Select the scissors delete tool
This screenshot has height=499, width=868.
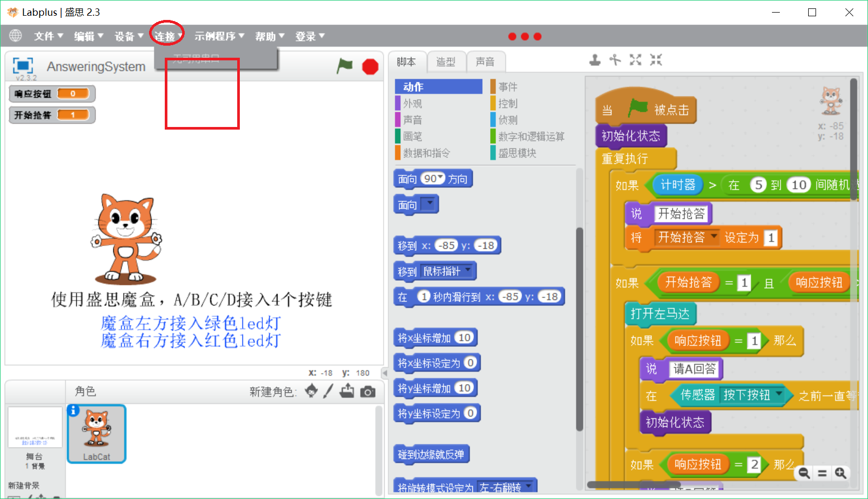tap(615, 60)
